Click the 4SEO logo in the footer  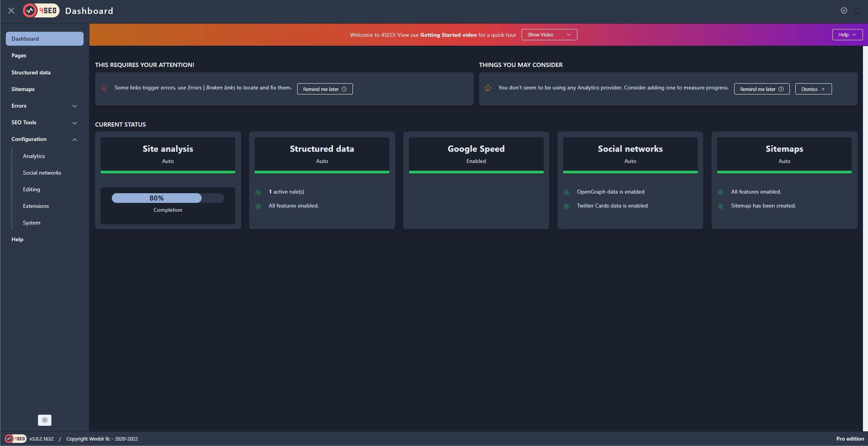[15, 439]
